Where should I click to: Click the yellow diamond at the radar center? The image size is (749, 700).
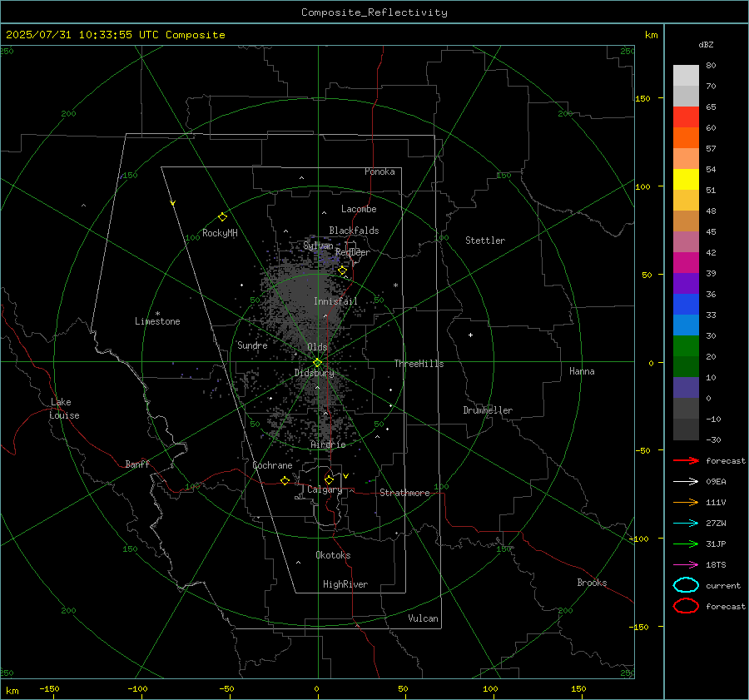(317, 363)
